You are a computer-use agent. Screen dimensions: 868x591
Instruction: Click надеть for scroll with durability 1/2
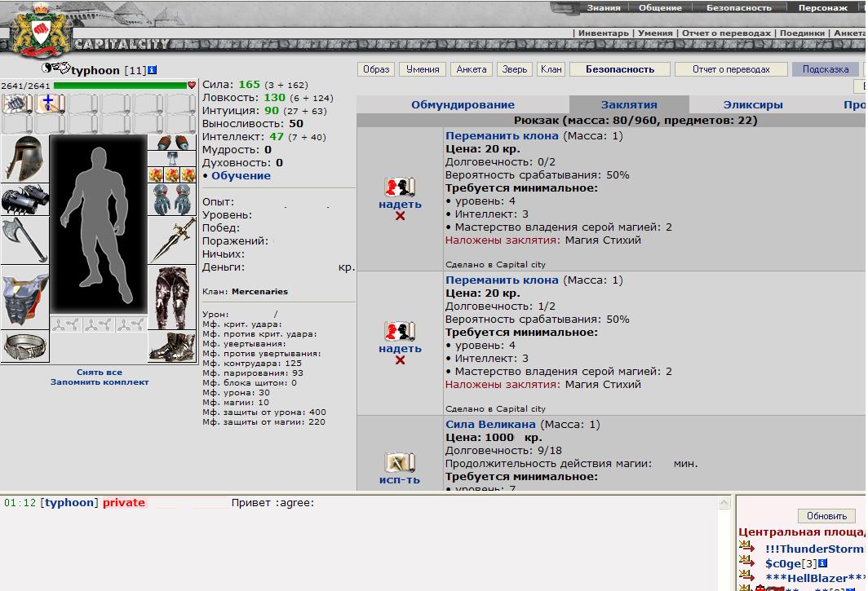coord(400,349)
